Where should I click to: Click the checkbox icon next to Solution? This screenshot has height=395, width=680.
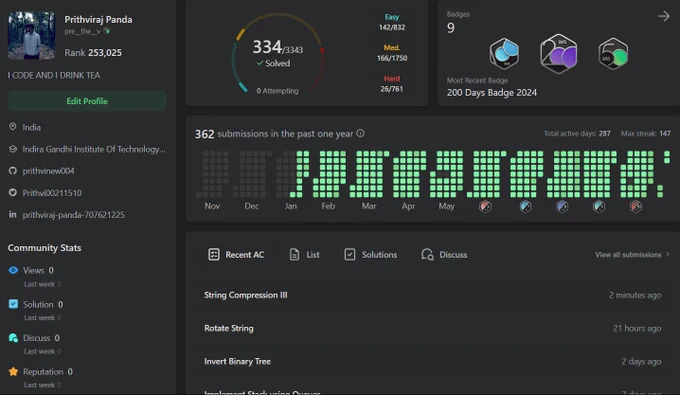[13, 304]
